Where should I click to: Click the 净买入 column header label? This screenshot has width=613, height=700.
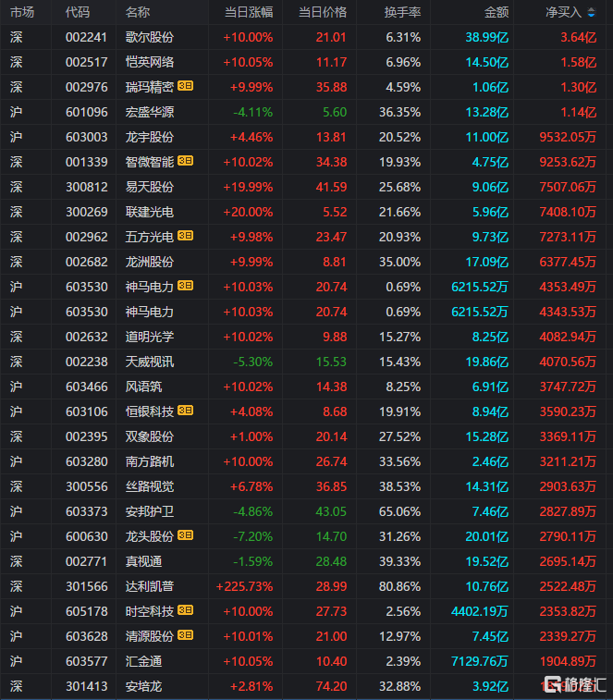[x=563, y=13]
